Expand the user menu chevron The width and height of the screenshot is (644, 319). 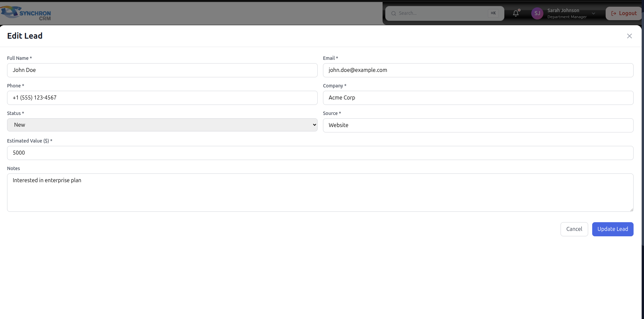[x=594, y=13]
